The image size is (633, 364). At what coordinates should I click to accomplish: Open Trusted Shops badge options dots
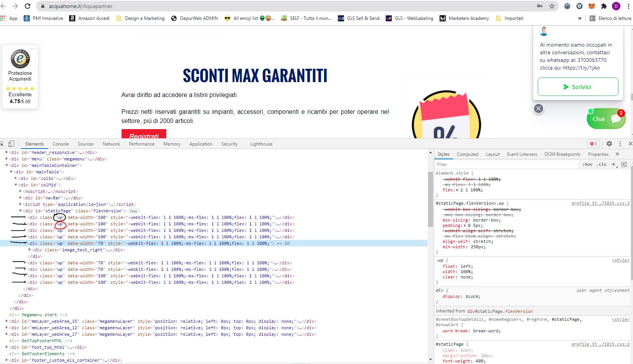click(33, 49)
